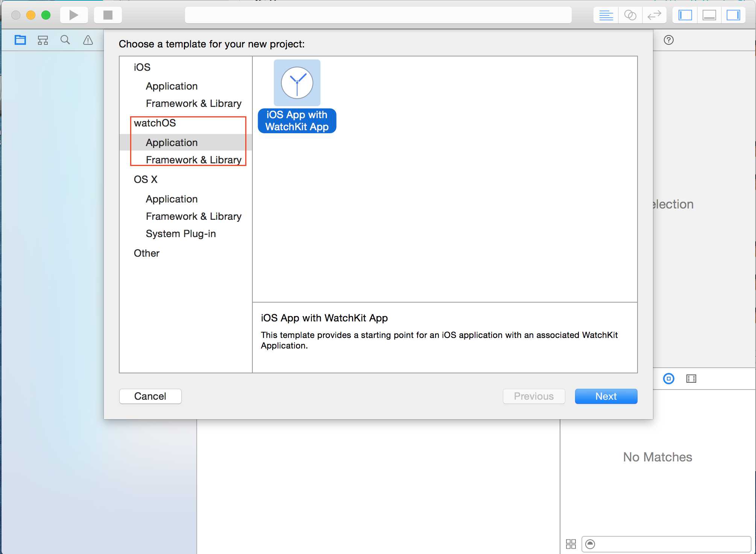Open Quick Help inspector
Screen dimensions: 756x554
click(x=669, y=40)
